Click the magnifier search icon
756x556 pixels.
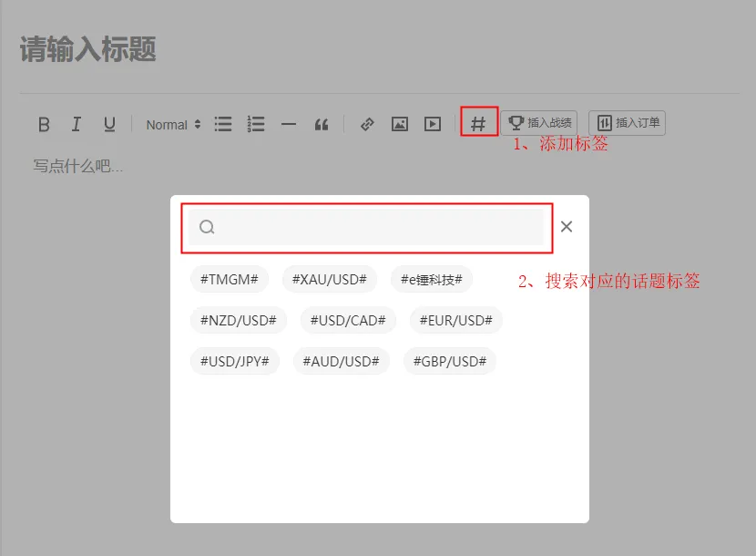[207, 227]
